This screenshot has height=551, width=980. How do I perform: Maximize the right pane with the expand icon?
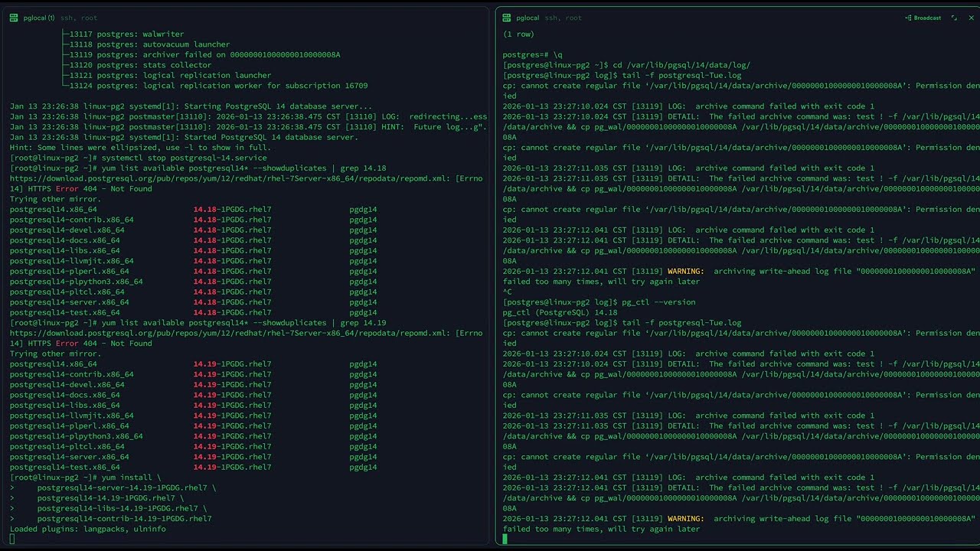coord(954,18)
